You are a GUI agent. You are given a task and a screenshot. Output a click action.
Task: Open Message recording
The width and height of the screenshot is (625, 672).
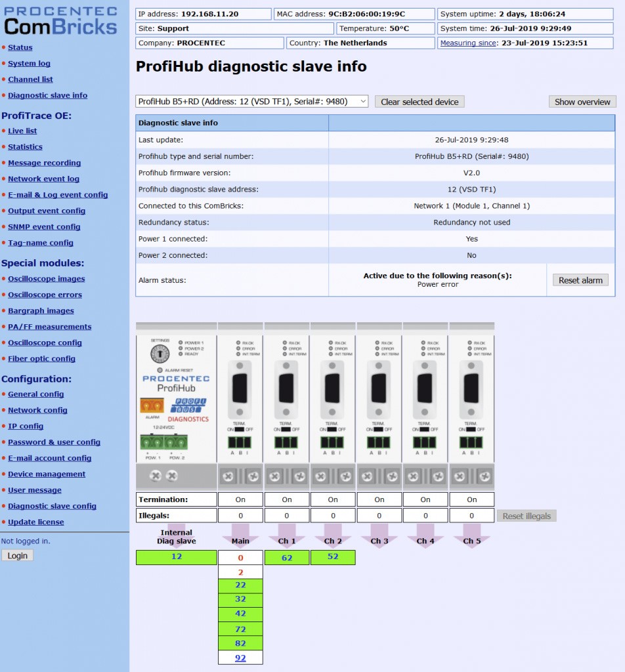click(x=44, y=163)
